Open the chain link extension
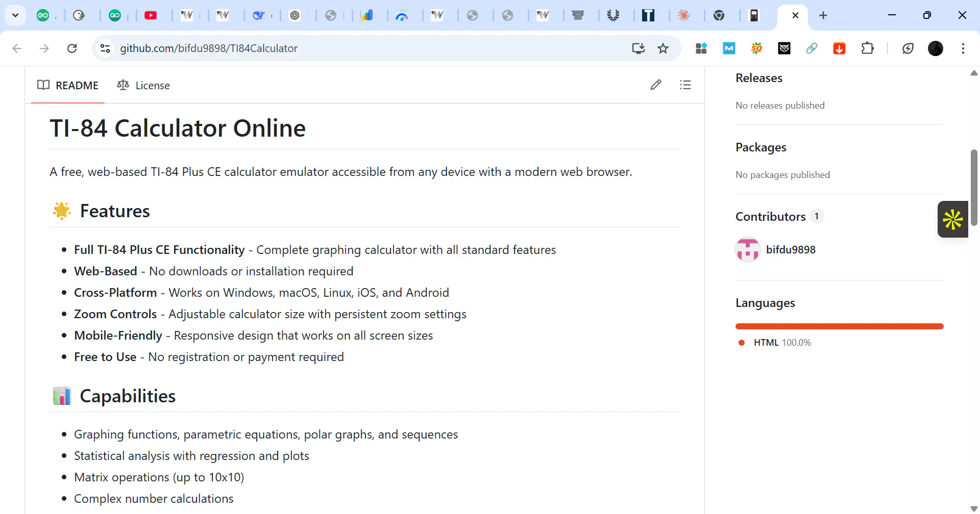Viewport: 980px width, 514px height. (812, 48)
